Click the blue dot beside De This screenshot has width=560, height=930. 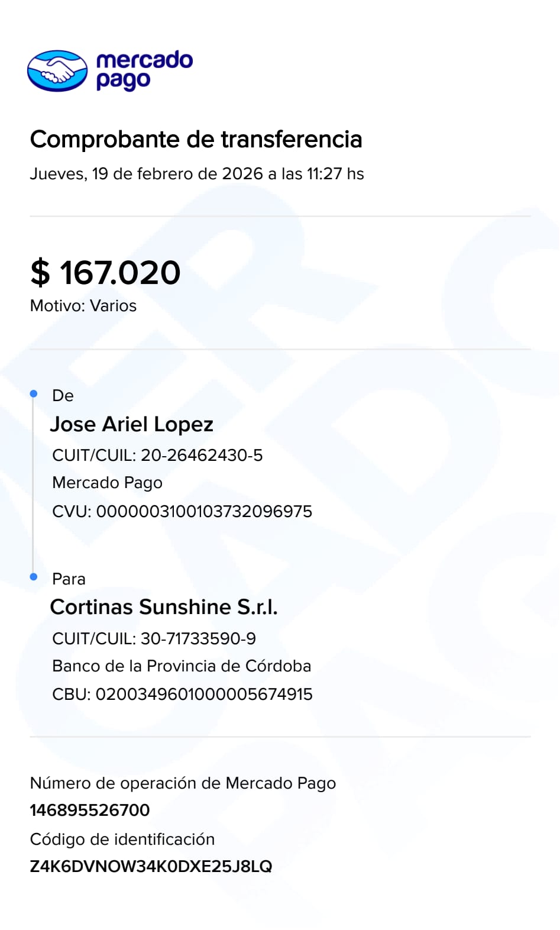pos(34,394)
